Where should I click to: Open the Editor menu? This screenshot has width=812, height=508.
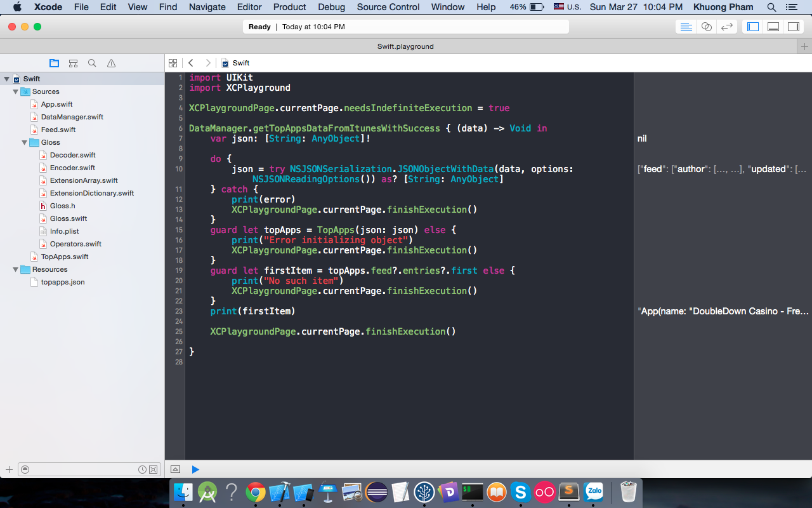click(249, 7)
